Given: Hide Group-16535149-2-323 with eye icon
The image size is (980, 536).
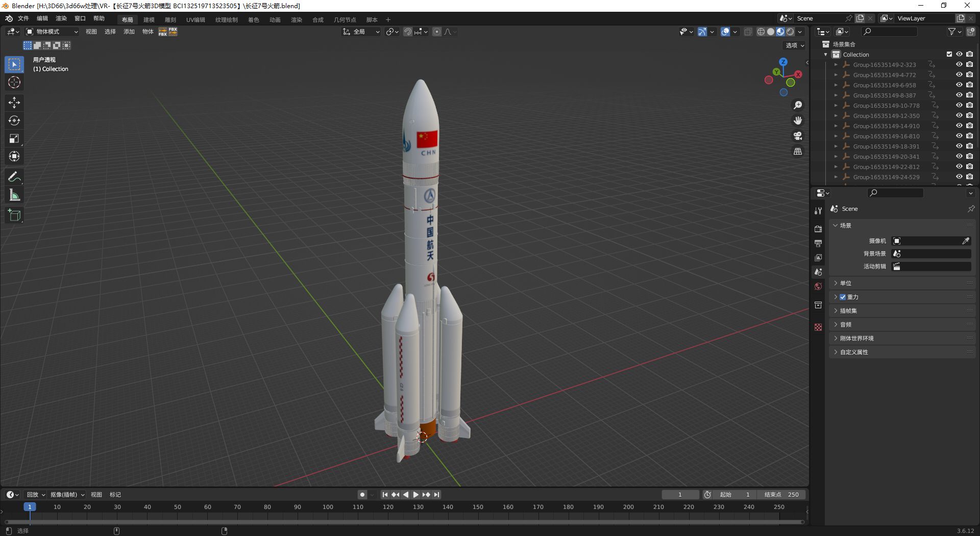Looking at the screenshot, I should 959,65.
